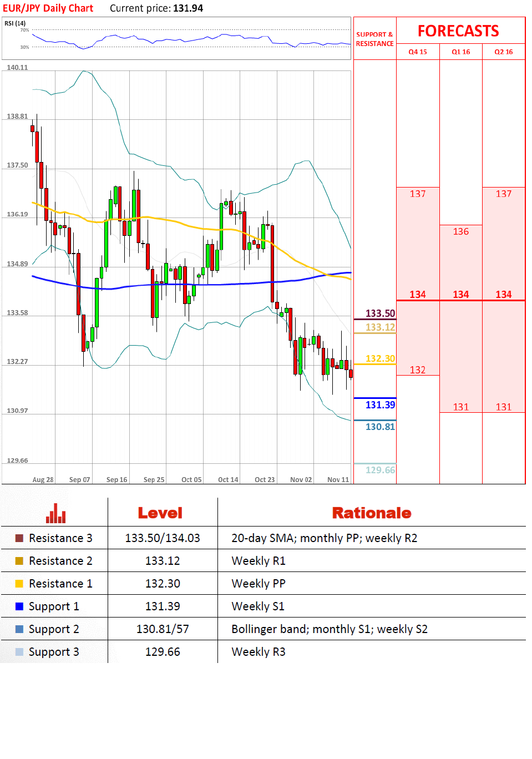Click the bold 134 median in Q4 15
532x759 pixels.
(x=418, y=295)
